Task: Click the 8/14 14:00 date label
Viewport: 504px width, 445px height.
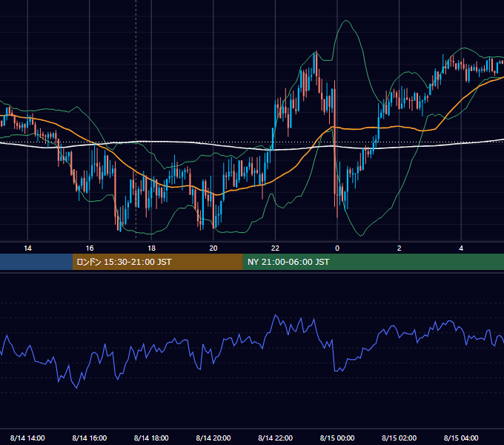Action: pos(27,438)
